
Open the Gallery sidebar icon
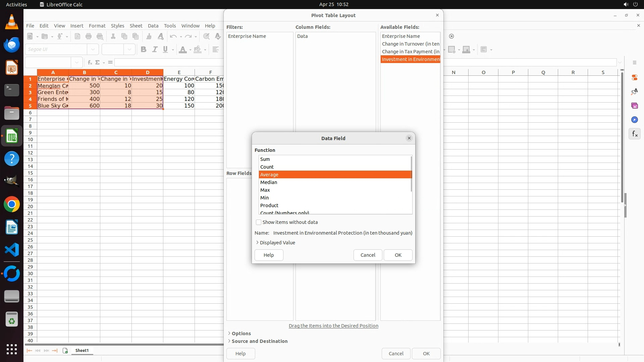[x=634, y=106]
